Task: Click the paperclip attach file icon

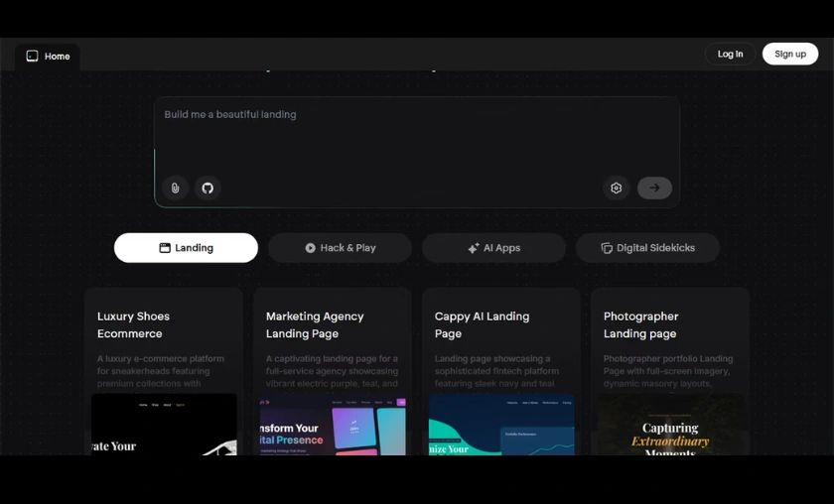Action: [x=175, y=189]
